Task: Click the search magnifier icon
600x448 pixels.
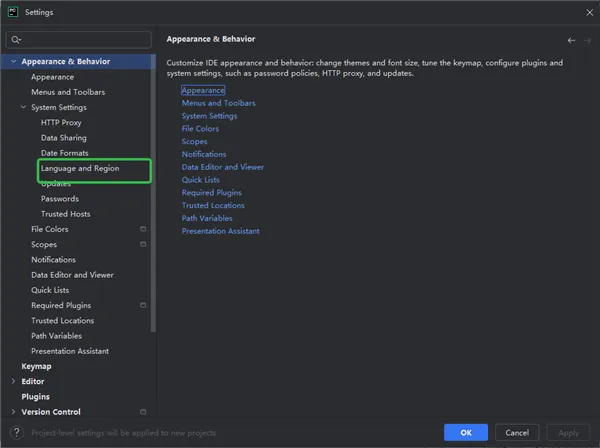Action: coord(15,40)
